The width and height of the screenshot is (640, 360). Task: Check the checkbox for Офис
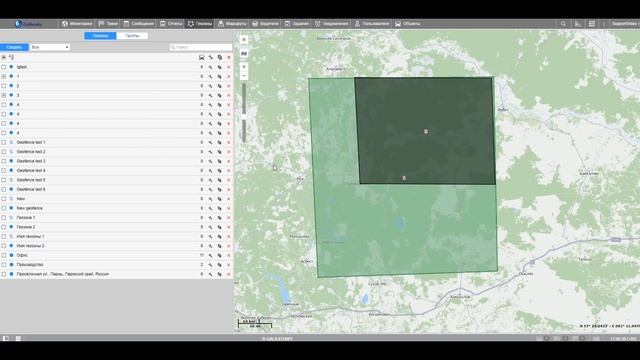(4, 255)
